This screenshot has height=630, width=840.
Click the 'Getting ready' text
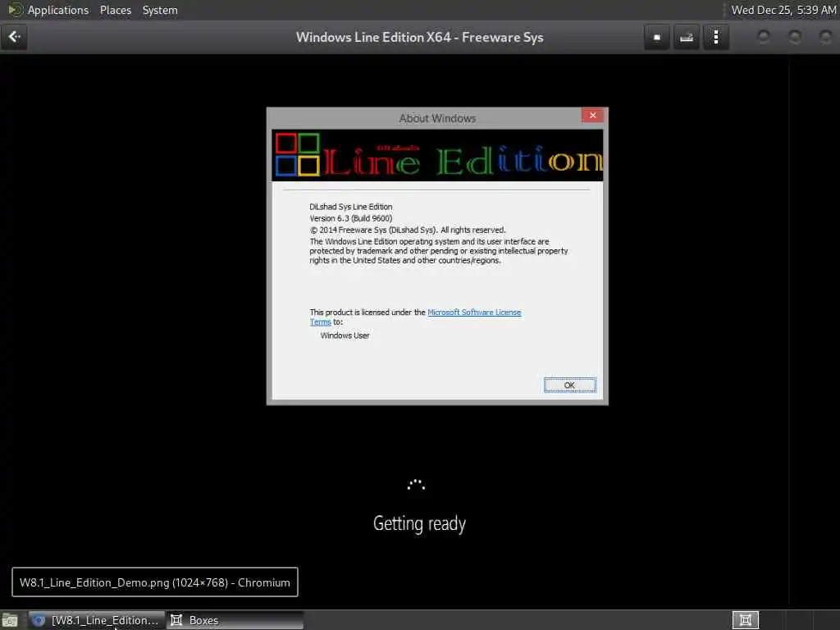click(419, 523)
